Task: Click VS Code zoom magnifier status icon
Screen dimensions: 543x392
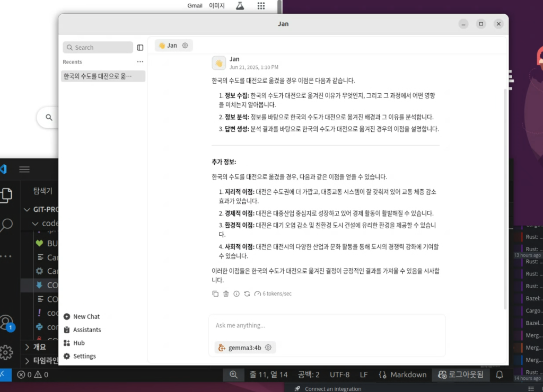Action: [233, 375]
